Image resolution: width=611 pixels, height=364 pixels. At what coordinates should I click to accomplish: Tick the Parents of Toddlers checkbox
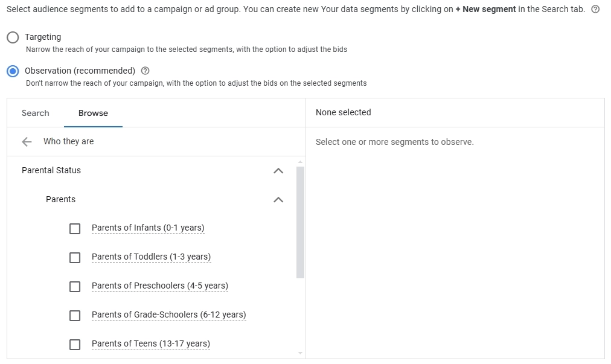click(x=75, y=258)
